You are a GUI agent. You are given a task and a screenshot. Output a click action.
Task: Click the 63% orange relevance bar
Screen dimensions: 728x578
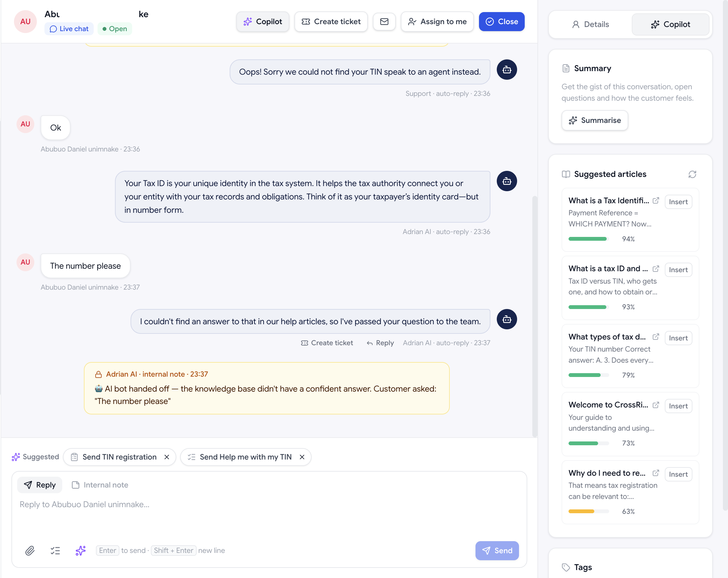tap(589, 512)
